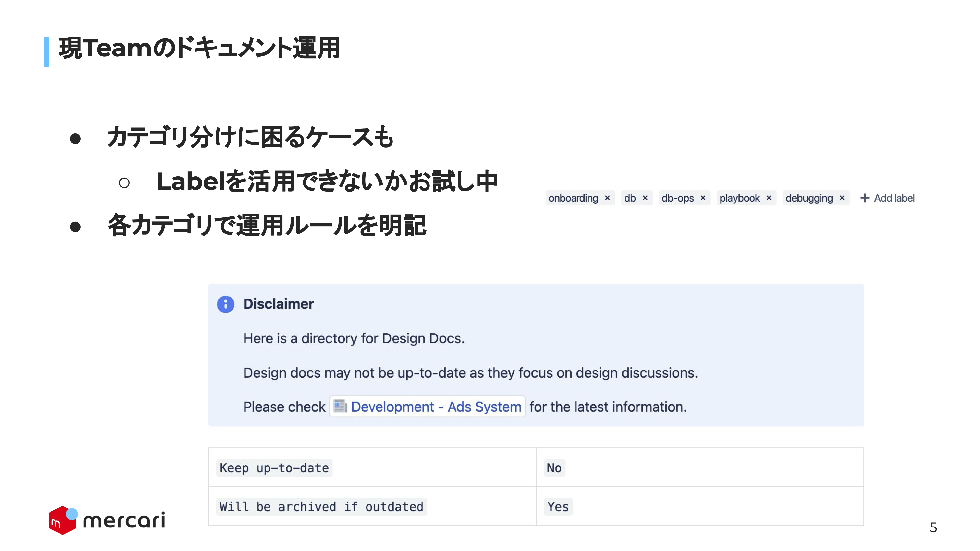
Task: Open the Development - Ads System link
Action: click(x=436, y=407)
